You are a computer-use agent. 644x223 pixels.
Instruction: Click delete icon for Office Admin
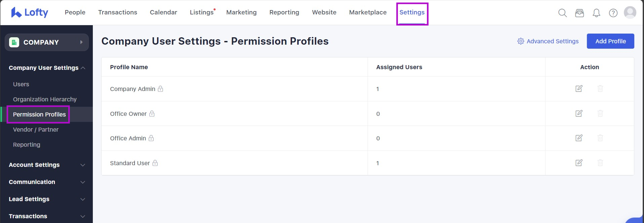[x=600, y=138]
